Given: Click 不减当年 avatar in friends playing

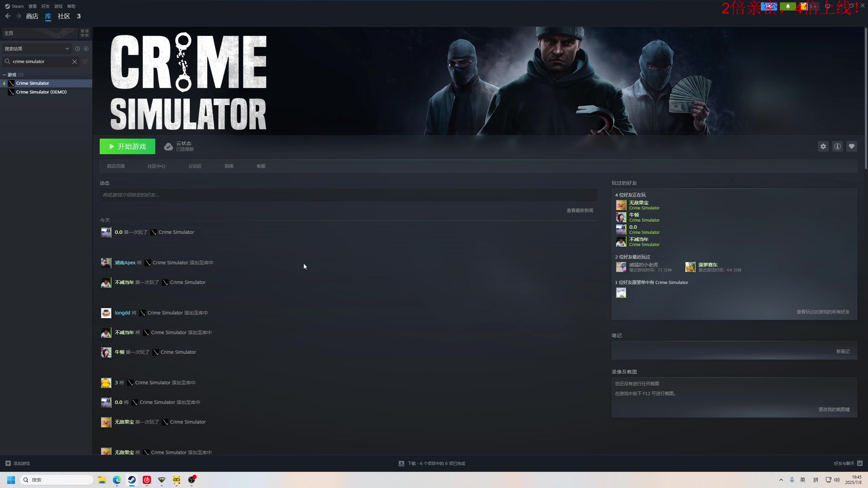Looking at the screenshot, I should pos(621,242).
